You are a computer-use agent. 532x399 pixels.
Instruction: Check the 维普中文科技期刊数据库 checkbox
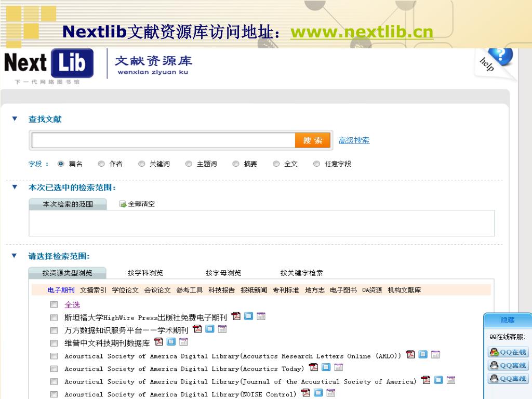pos(54,343)
